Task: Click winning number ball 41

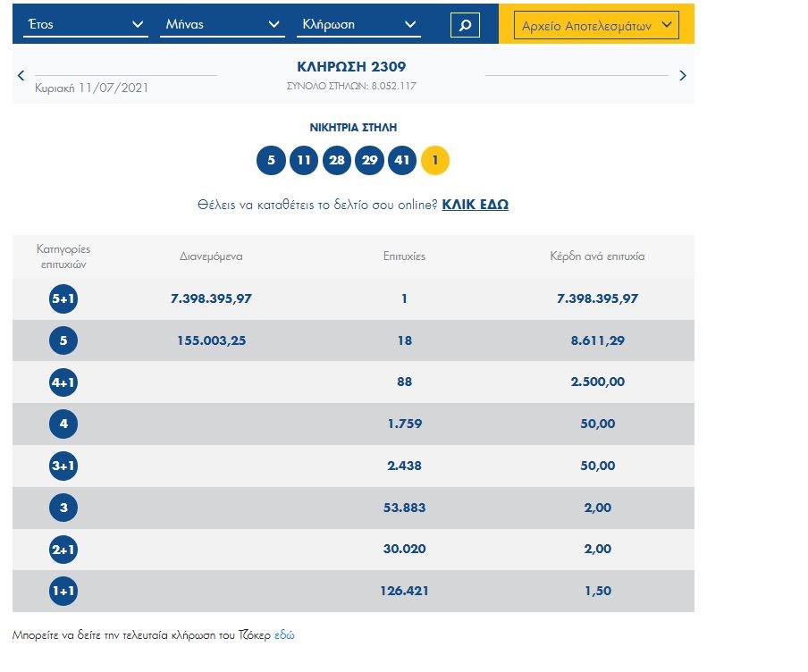Action: pyautogui.click(x=402, y=161)
